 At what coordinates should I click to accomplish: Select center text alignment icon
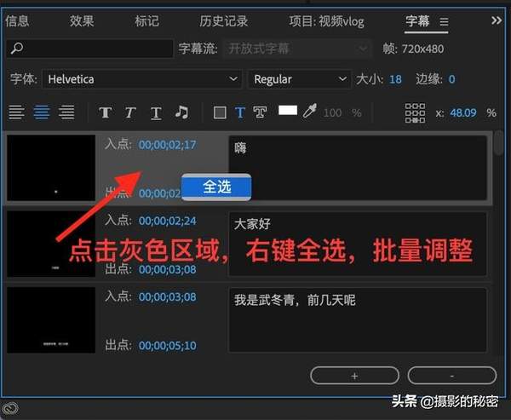pyautogui.click(x=42, y=112)
